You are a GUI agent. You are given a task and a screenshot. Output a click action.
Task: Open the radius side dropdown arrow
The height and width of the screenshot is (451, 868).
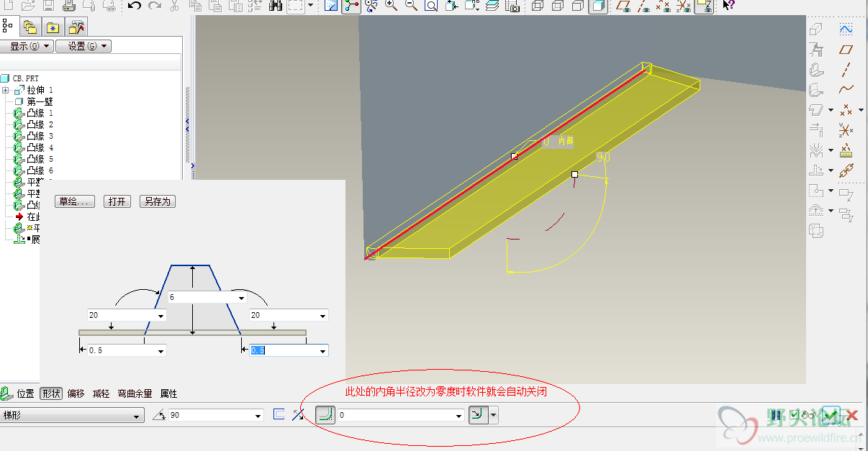coord(493,415)
